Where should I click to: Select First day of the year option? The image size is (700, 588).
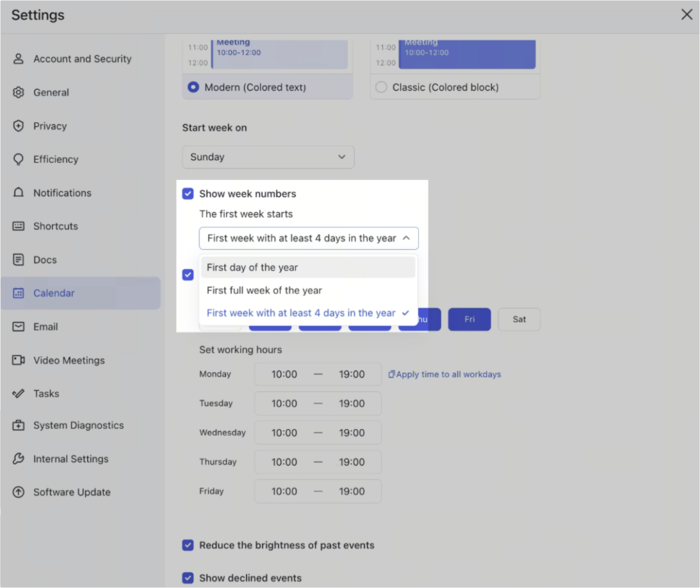pyautogui.click(x=252, y=267)
